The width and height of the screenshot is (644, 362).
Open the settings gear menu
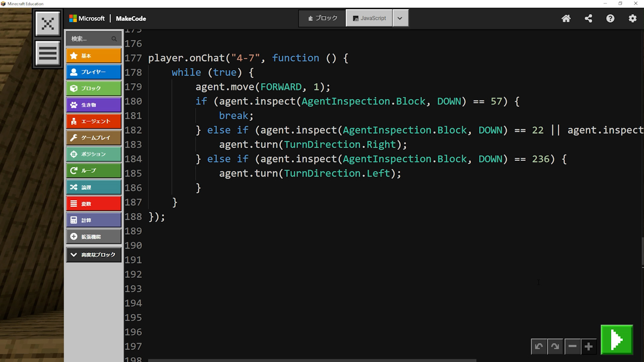[x=632, y=19]
